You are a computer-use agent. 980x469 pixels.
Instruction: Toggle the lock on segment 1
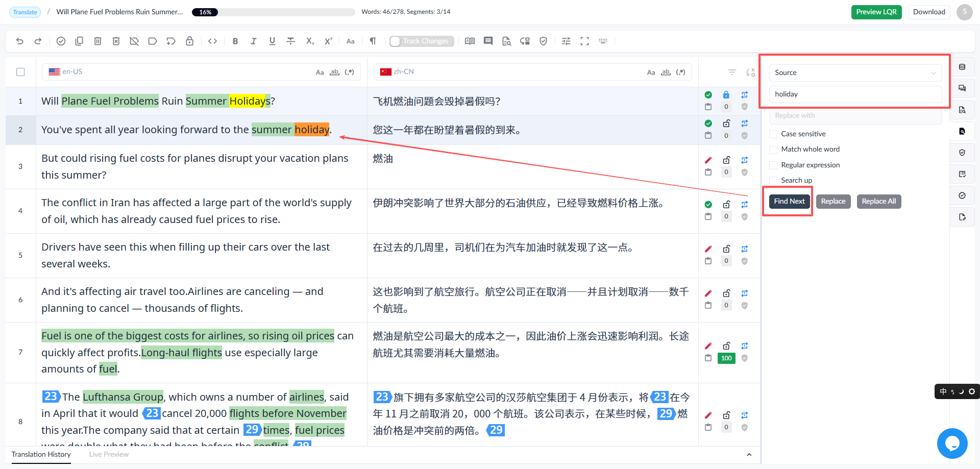point(726,95)
